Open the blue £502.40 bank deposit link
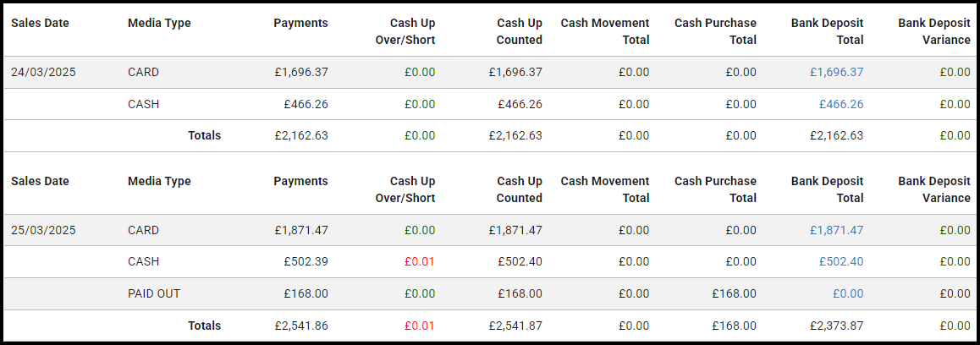The height and width of the screenshot is (345, 980). (x=841, y=262)
